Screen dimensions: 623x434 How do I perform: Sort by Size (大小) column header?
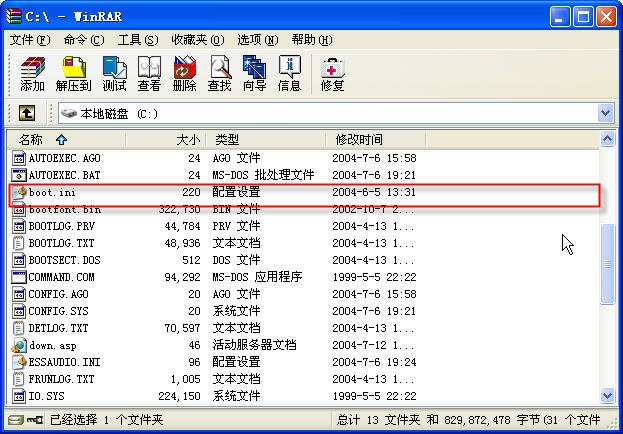[x=166, y=140]
